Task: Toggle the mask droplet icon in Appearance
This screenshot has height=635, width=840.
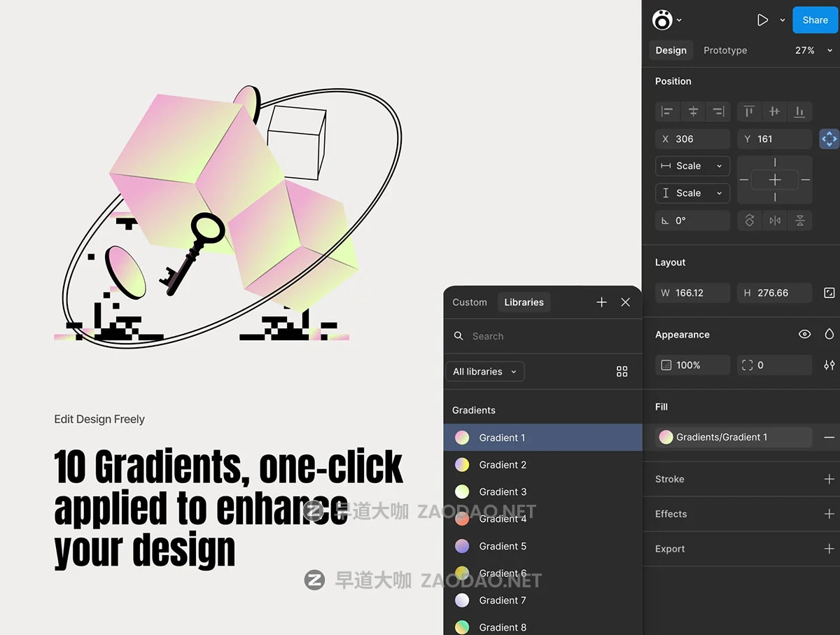Action: [829, 334]
